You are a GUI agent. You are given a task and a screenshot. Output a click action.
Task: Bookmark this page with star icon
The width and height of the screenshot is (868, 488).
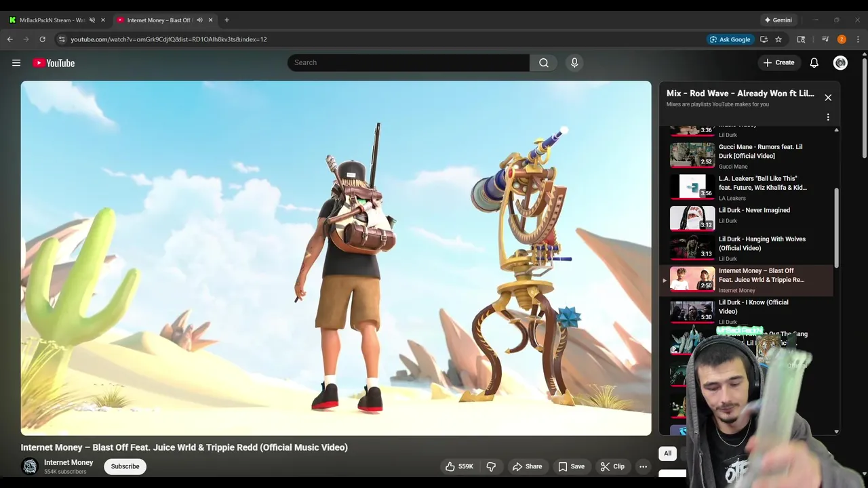pyautogui.click(x=778, y=39)
